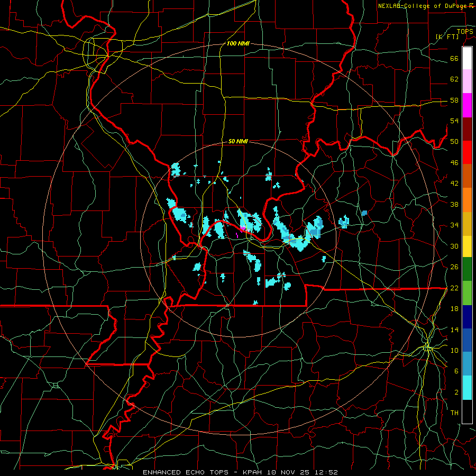The image size is (476, 476).
Task: Click the TH threshold label
Action: pos(454,413)
